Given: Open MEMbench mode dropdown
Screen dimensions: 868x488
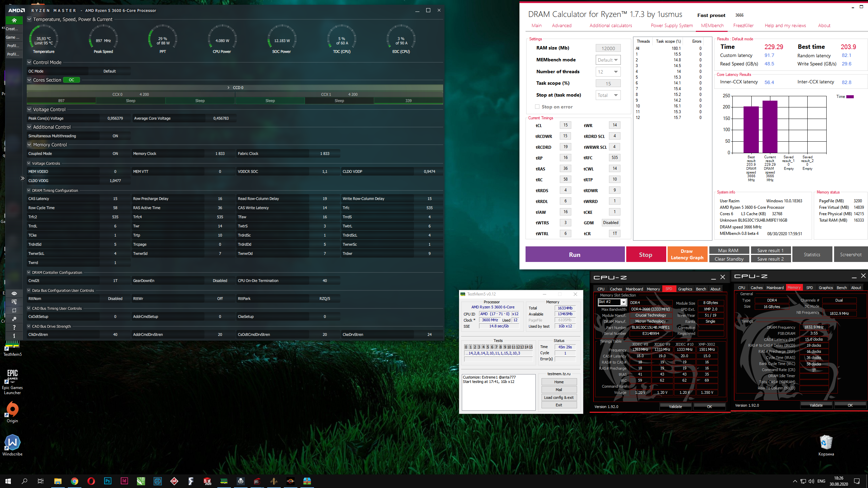Looking at the screenshot, I should coord(608,60).
